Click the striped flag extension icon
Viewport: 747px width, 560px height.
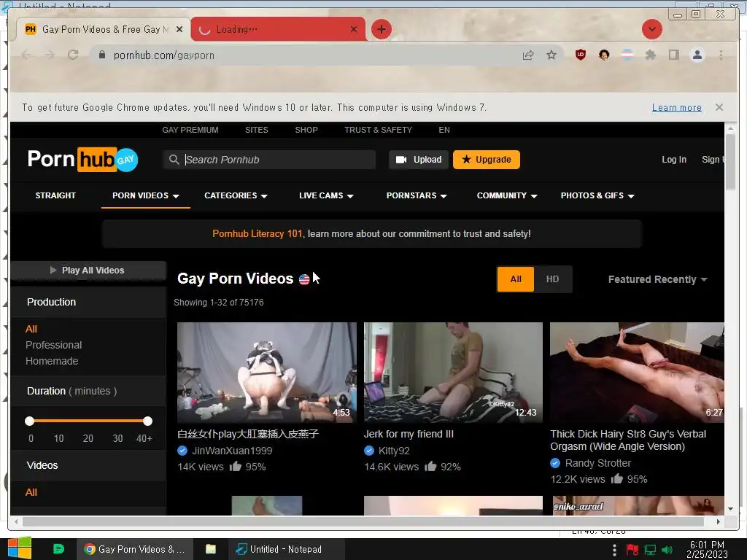pos(627,55)
